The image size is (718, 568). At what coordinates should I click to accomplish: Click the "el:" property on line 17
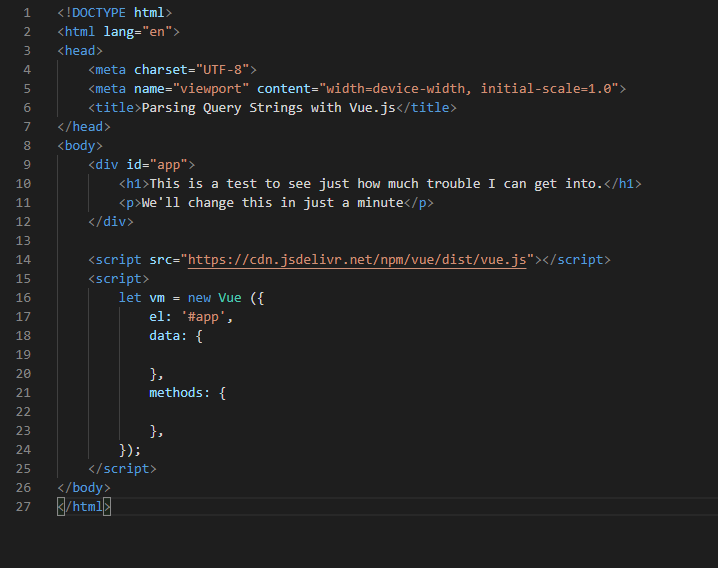161,317
